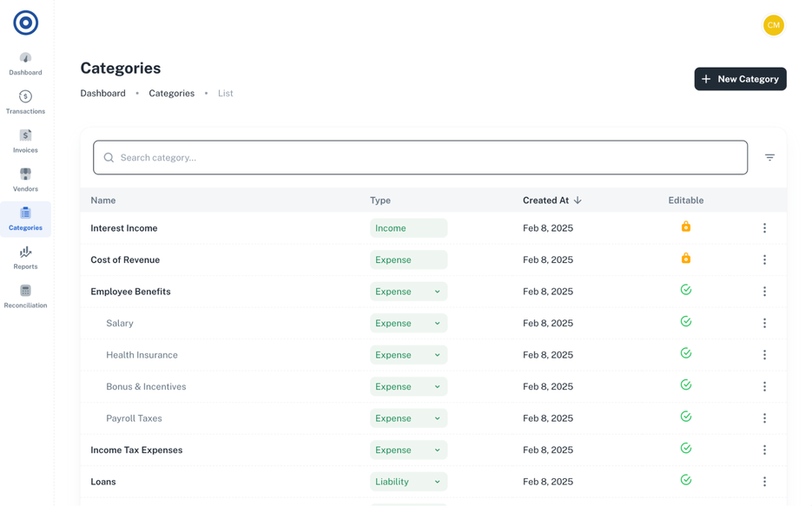812x506 pixels.
Task: Open the Invoices section
Action: 25,138
